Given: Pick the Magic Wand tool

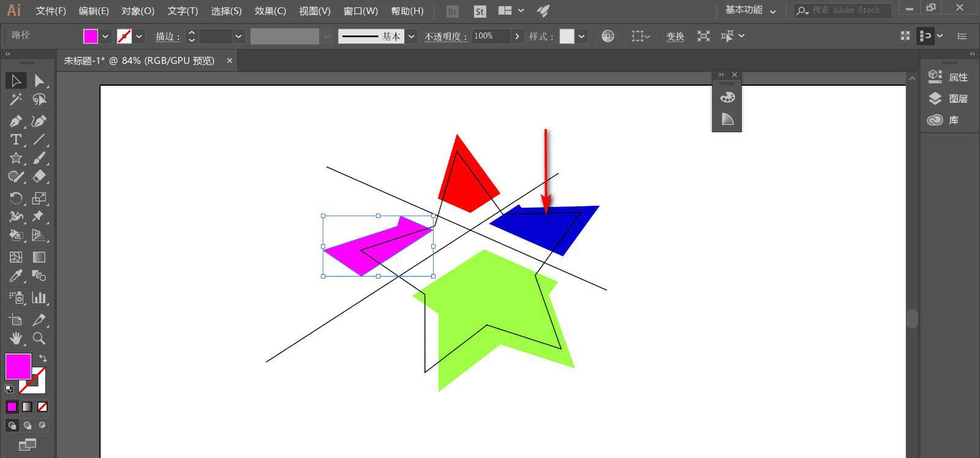Looking at the screenshot, I should point(16,99).
